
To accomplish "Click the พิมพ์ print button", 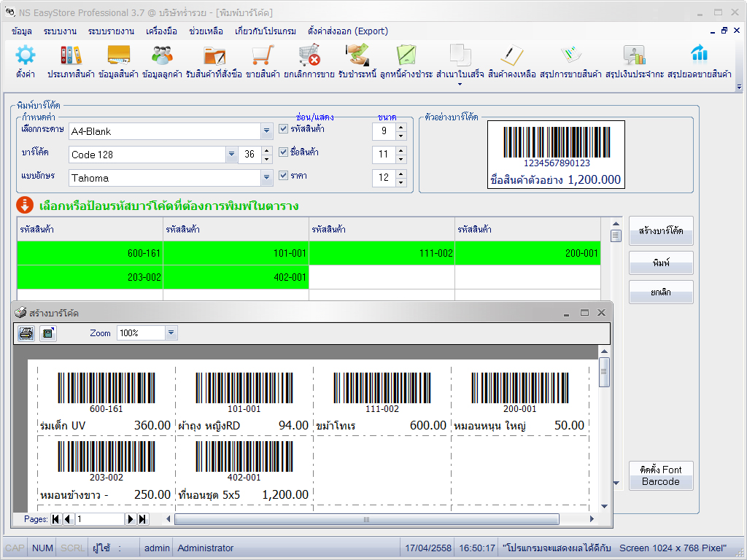I will pyautogui.click(x=661, y=262).
